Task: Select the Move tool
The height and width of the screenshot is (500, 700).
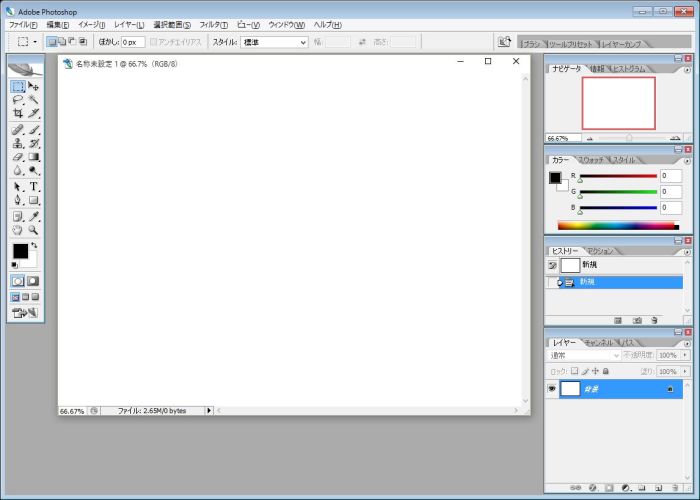Action: (33, 87)
